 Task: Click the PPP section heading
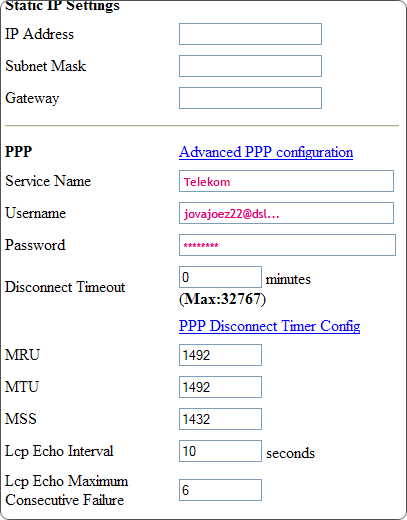click(19, 152)
